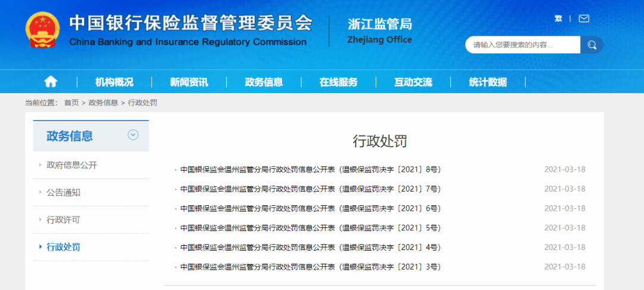Open the 新闻资讯 menu
This screenshot has width=644, height=290.
pos(189,82)
